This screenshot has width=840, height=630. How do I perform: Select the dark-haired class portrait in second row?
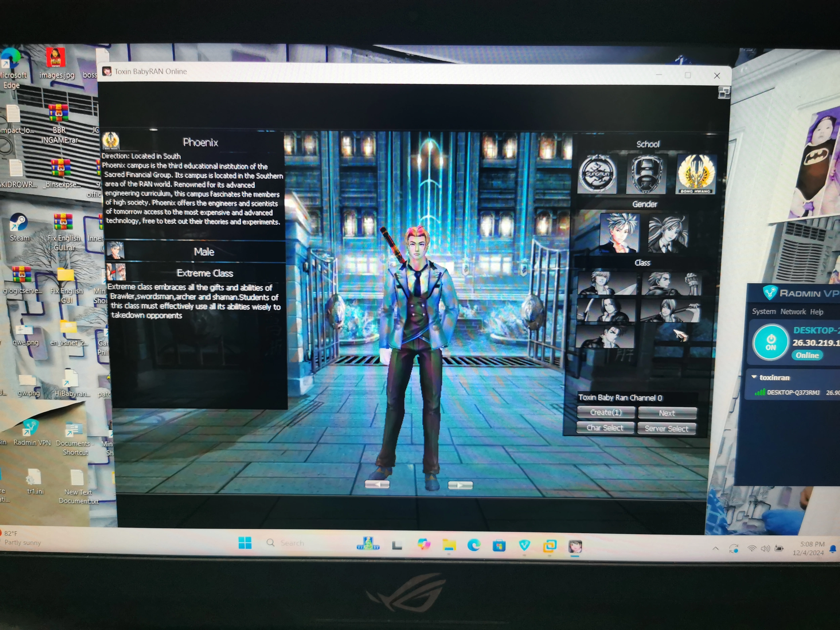[x=606, y=310]
